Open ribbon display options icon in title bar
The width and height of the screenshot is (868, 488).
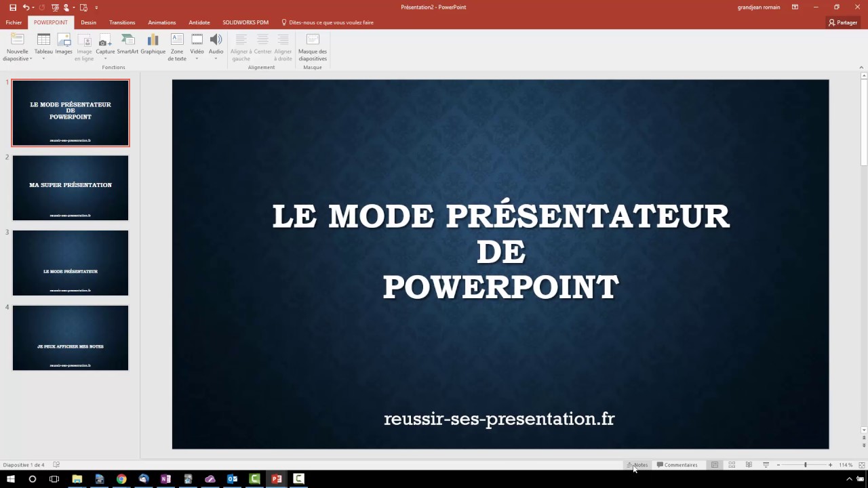[x=795, y=7]
